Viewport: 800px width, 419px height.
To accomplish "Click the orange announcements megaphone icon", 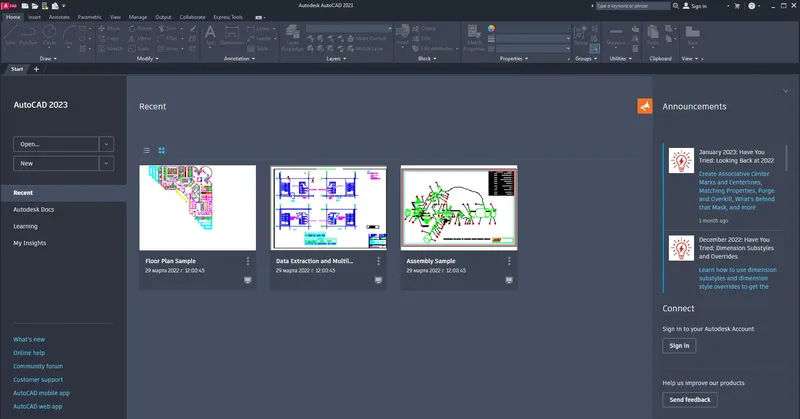I will coord(645,106).
